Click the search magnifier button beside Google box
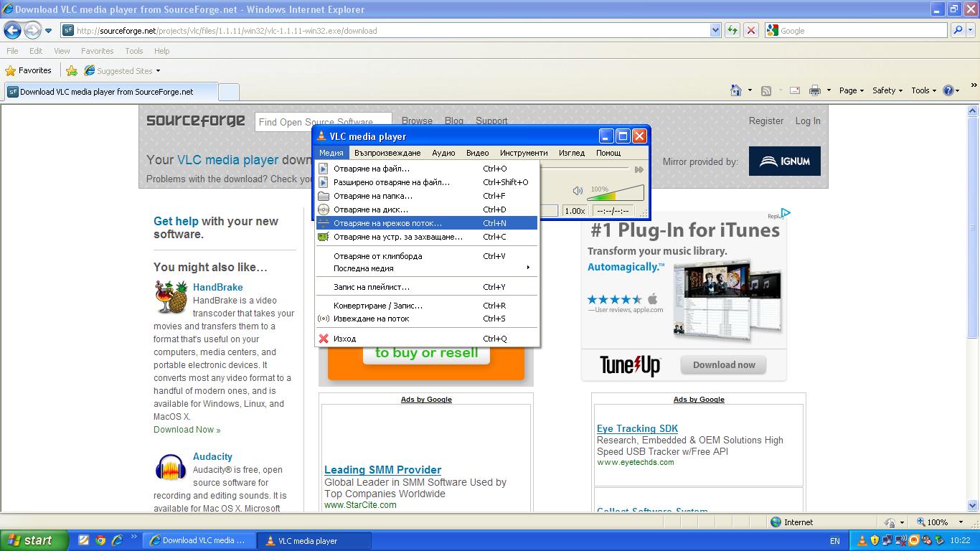This screenshot has height=551, width=980. click(958, 30)
